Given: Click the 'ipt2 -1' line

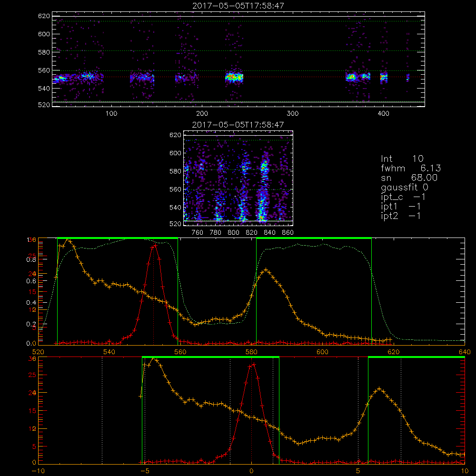Looking at the screenshot, I should pyautogui.click(x=400, y=216).
